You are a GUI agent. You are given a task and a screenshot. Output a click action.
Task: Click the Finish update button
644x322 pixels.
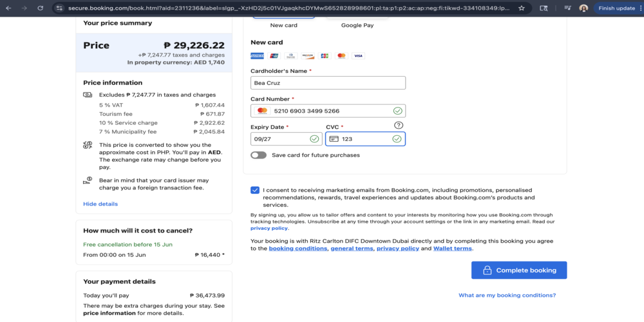point(618,8)
